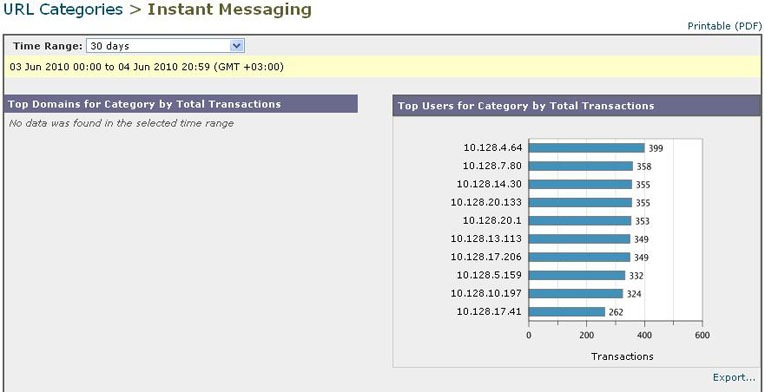Screen dimensions: 765x392
Task: Click the value 332 in the chart
Action: [636, 276]
